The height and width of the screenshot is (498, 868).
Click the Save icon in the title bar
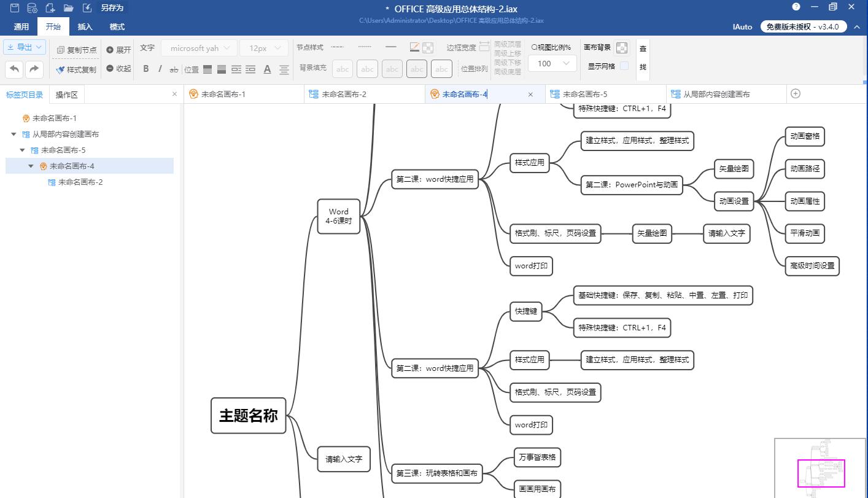15,8
